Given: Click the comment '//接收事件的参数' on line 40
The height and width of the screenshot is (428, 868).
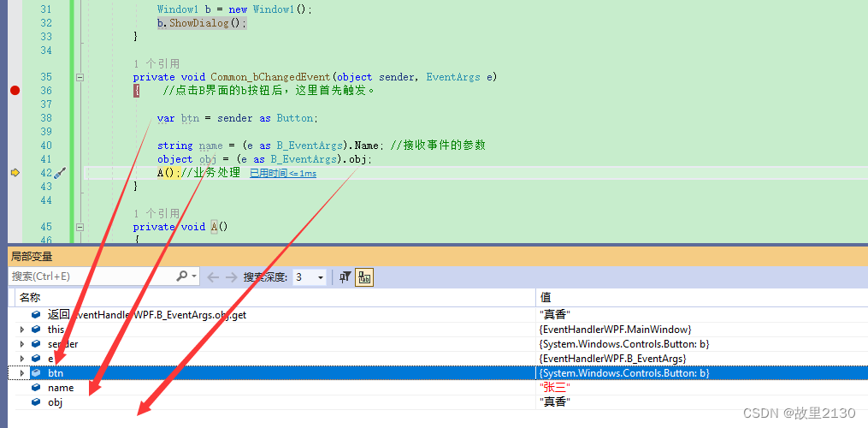Looking at the screenshot, I should [x=438, y=146].
